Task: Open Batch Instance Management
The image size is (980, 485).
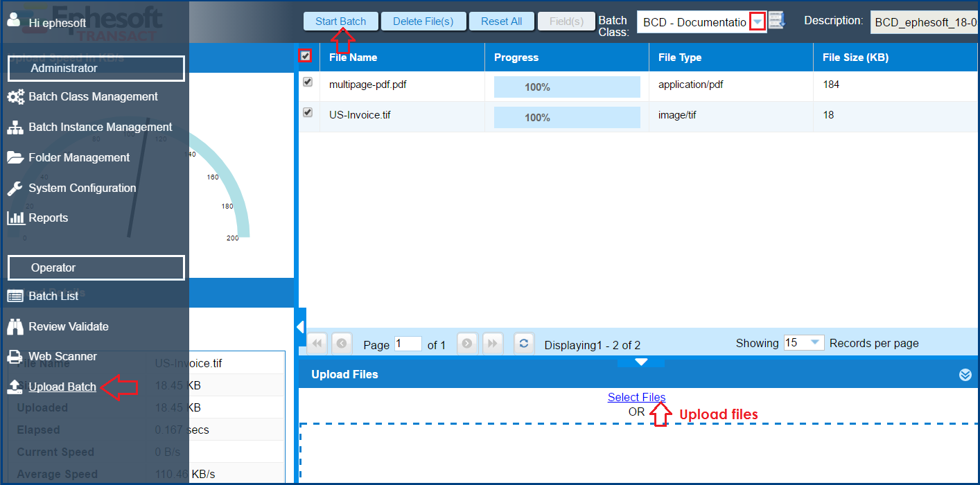Action: (100, 127)
